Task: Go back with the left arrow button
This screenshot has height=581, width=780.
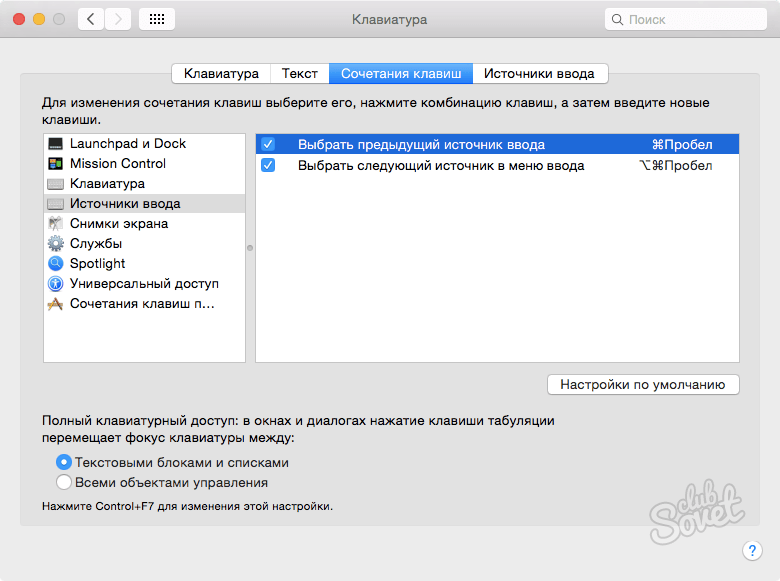Action: 91,19
